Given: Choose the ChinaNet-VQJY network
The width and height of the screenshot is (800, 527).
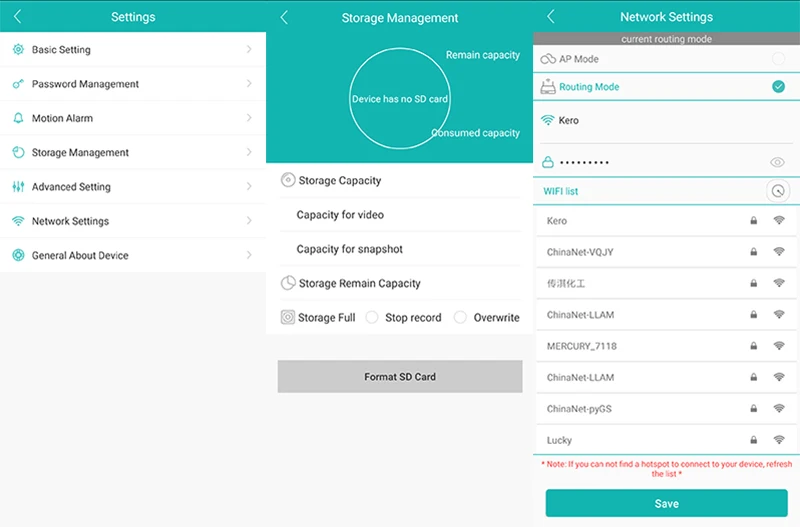Looking at the screenshot, I should pyautogui.click(x=666, y=252).
